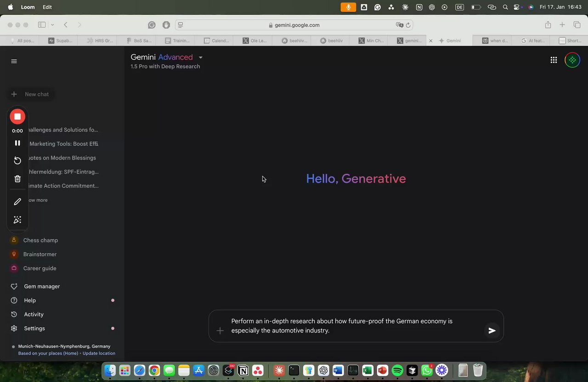
Task: Open 'hlermeldung: SPF-Eintrag' recent chat
Action: [63, 172]
